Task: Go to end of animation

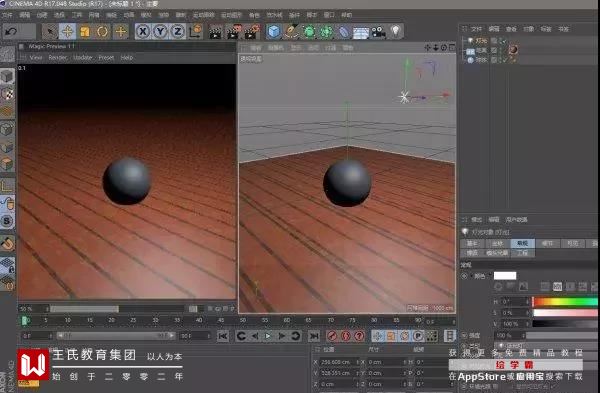Action: (x=314, y=336)
